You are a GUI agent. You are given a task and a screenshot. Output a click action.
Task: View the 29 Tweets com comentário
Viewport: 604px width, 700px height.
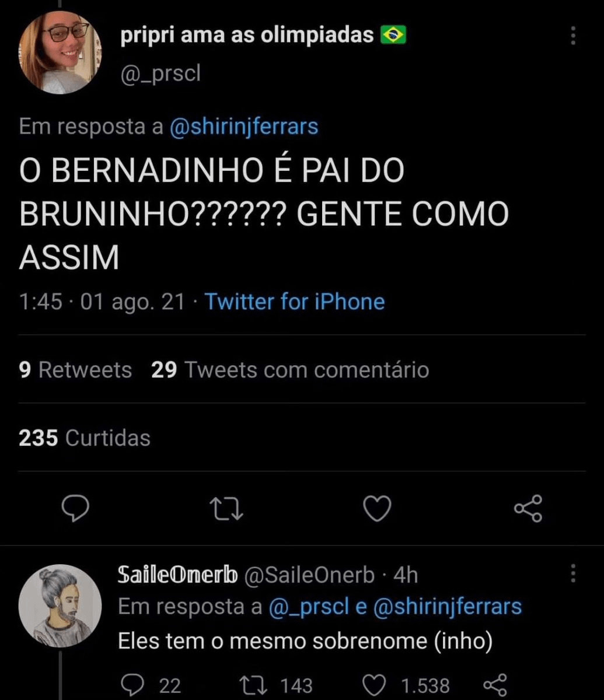[290, 370]
